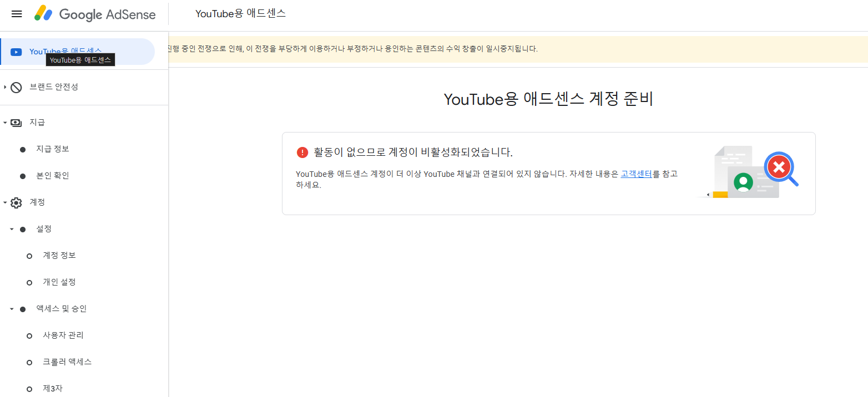Viewport: 868px width, 397px height.
Task: Open 브랜드 안전성 menu item
Action: click(x=54, y=87)
